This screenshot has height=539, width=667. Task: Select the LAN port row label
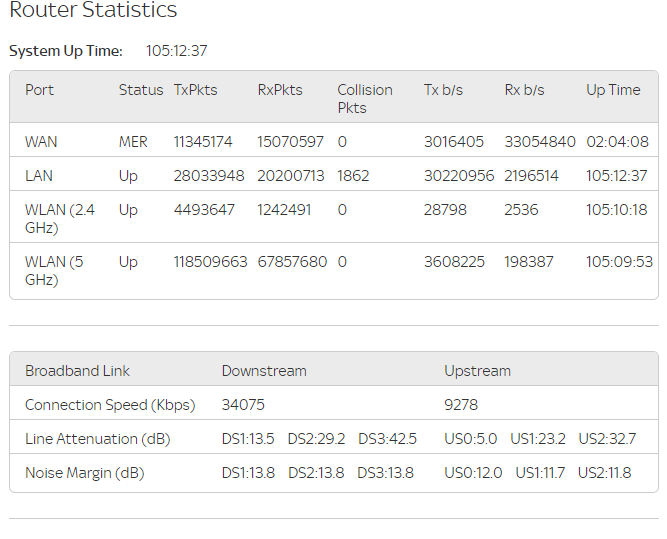[39, 176]
